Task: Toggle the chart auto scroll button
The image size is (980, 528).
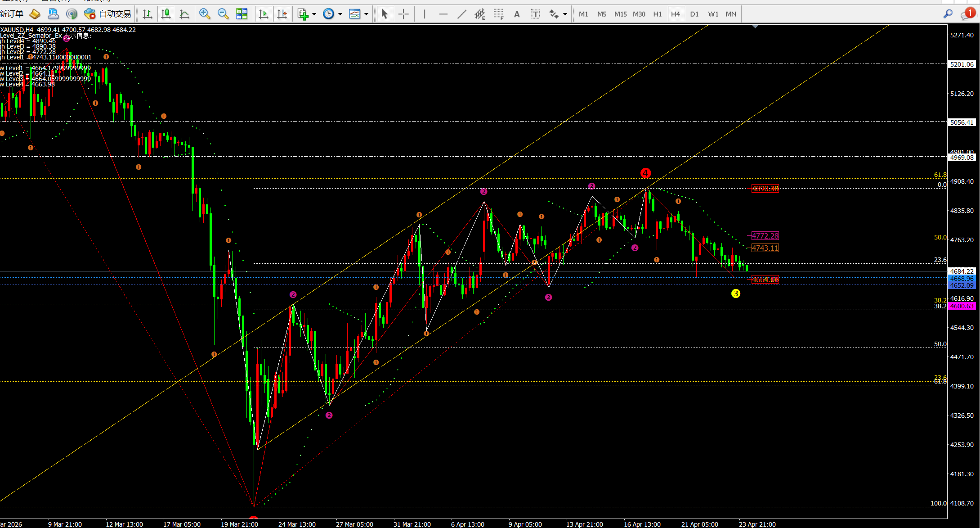Action: point(264,14)
